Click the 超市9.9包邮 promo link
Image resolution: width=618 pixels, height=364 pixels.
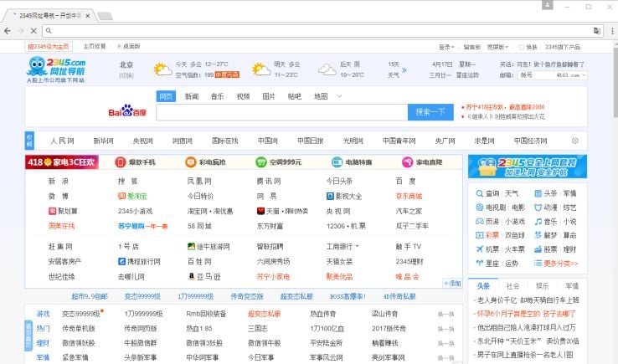[x=90, y=296]
